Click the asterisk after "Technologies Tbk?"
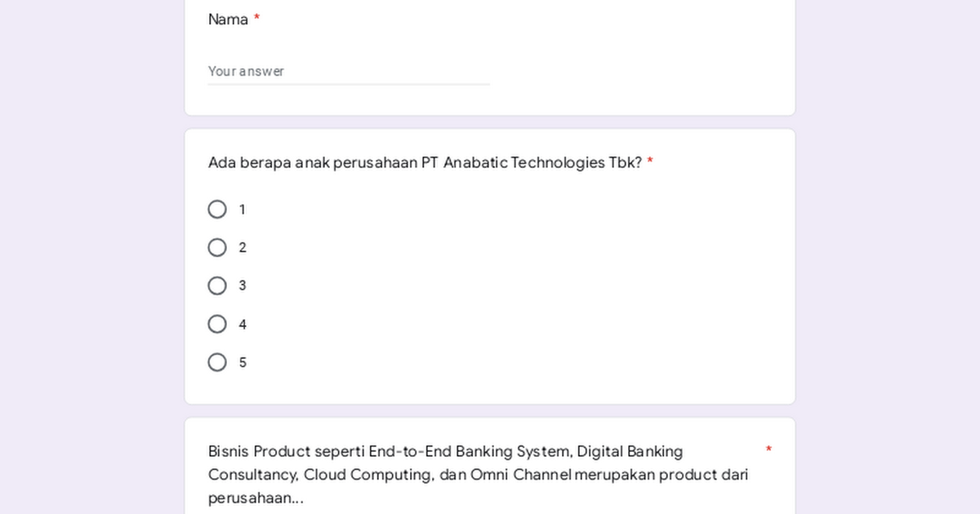 point(650,162)
